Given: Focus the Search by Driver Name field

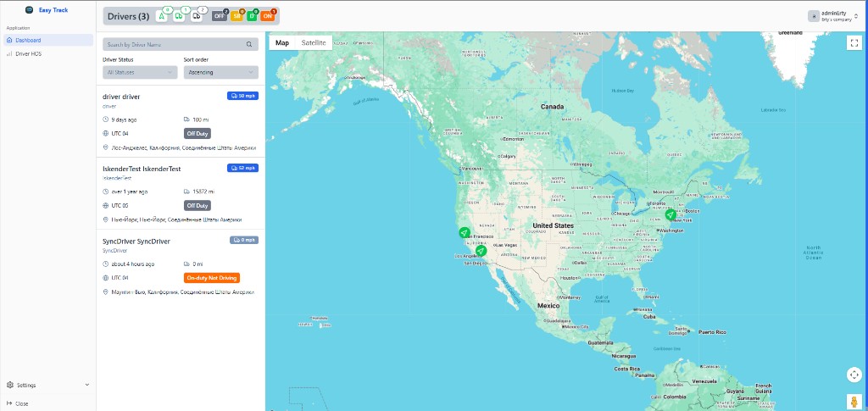Looking at the screenshot, I should 181,44.
